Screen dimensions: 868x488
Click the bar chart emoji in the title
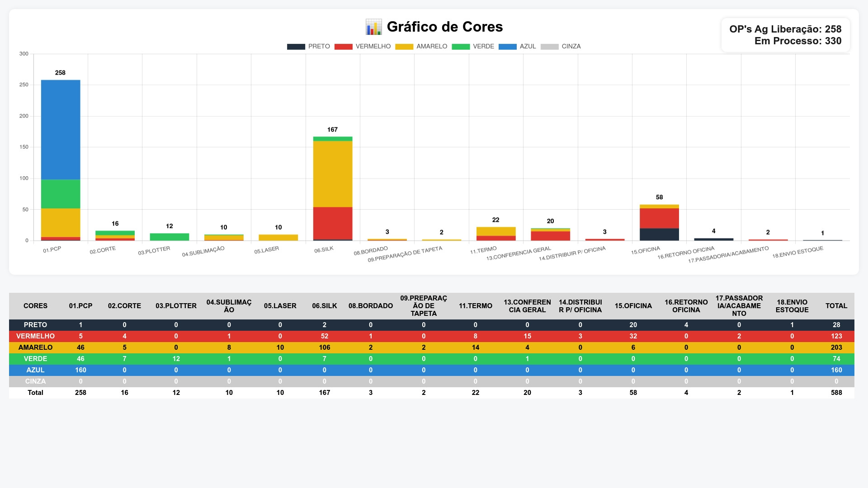click(373, 27)
